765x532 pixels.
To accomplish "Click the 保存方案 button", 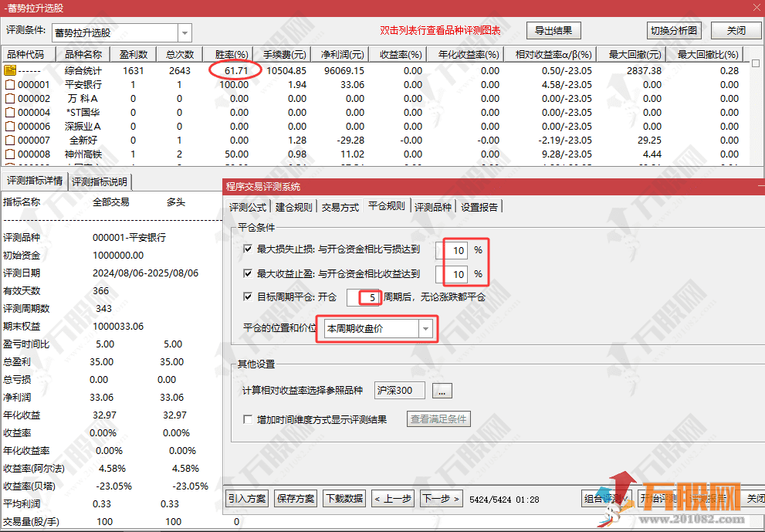I will click(296, 498).
